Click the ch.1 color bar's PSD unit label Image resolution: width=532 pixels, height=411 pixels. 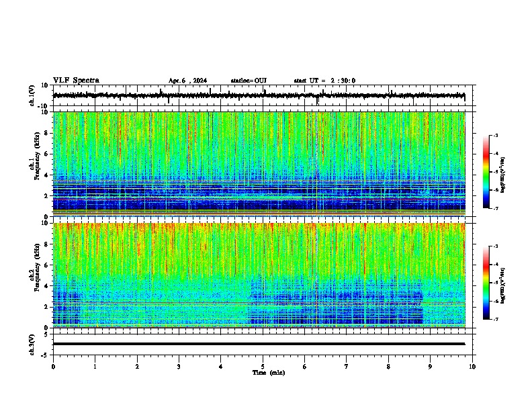(x=503, y=175)
